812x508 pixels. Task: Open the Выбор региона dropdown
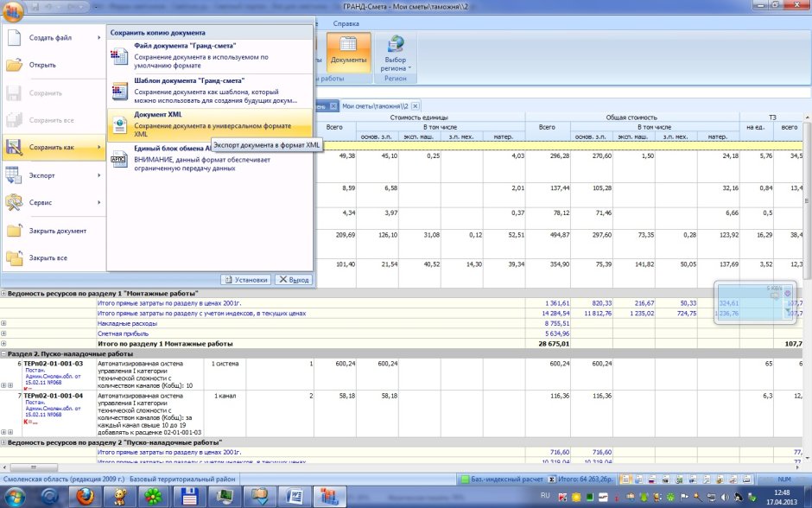click(395, 53)
